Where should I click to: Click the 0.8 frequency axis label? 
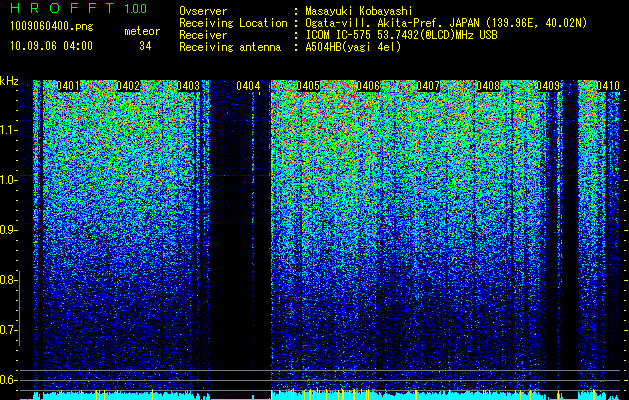7,280
